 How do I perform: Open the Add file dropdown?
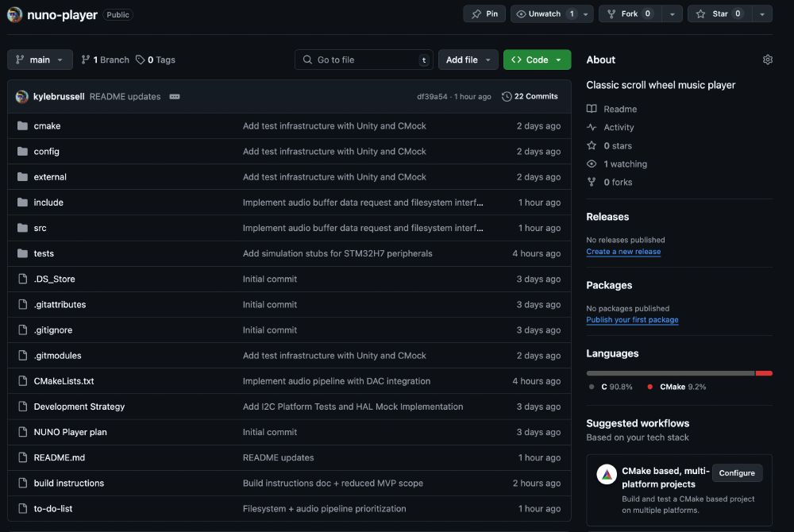click(468, 60)
